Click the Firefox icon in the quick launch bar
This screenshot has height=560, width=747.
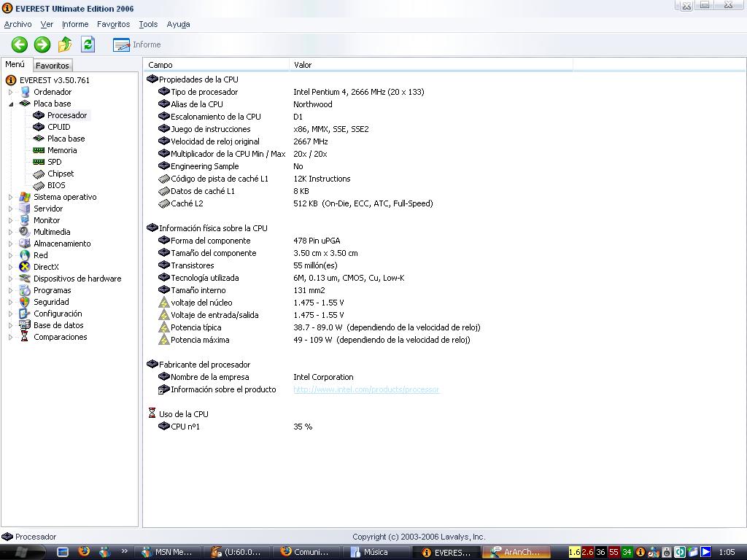tap(84, 552)
